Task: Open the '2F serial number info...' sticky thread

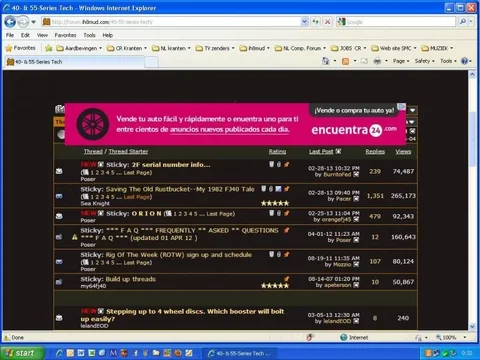Action: coord(171,165)
